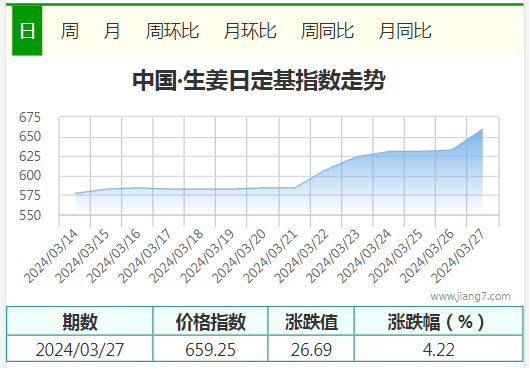Screen dimensions: 529x368
Task: Click the chart title 中国·生姜日定基指数走势
Action: [259, 80]
